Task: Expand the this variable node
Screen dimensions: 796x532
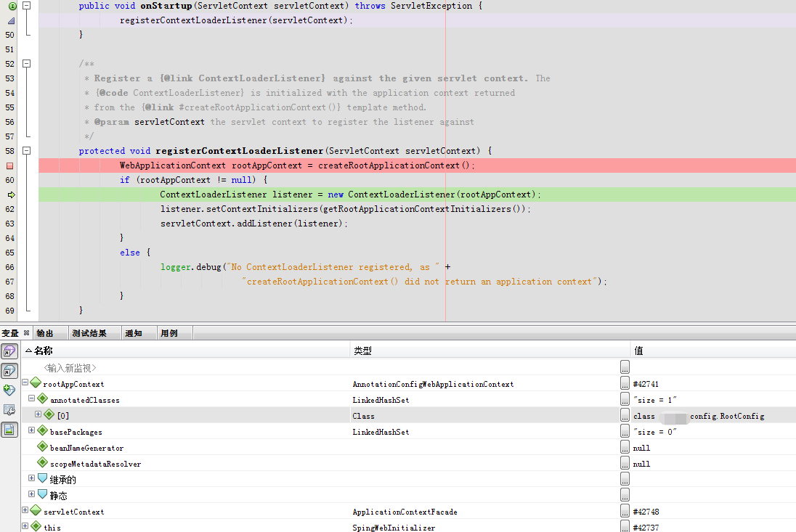Action: (25, 526)
